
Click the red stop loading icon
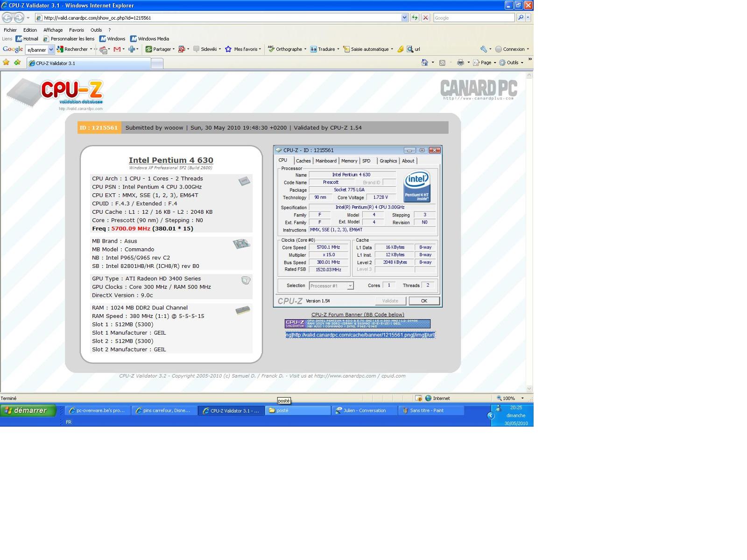(425, 18)
